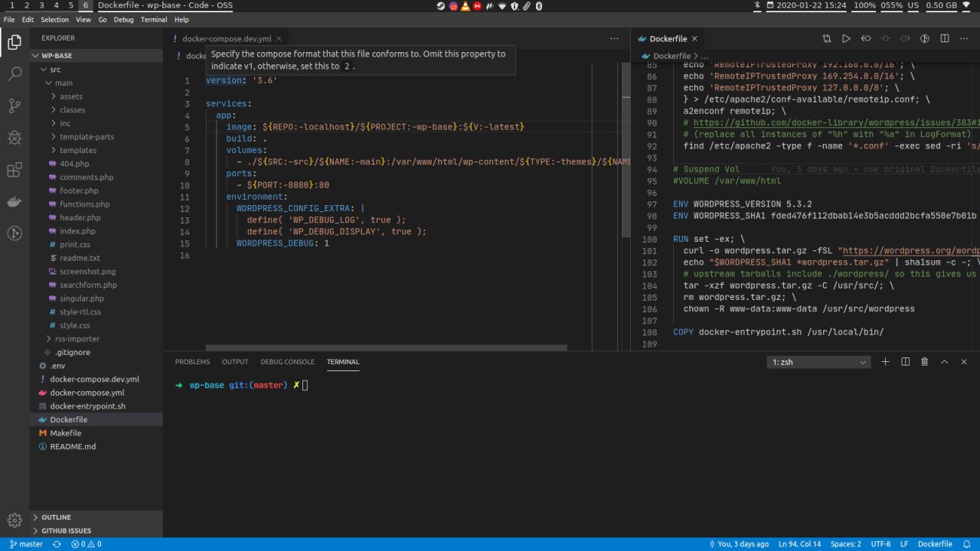Click the Steam tray icon
The image size is (980, 551).
tap(441, 5)
